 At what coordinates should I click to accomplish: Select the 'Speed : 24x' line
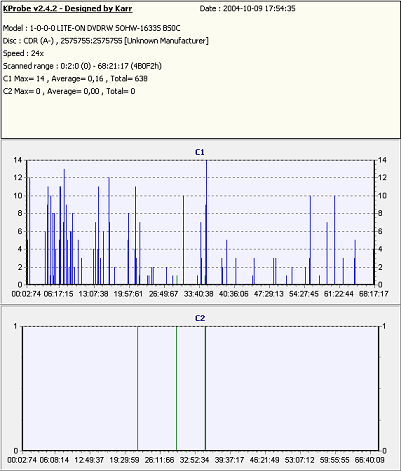pos(23,53)
